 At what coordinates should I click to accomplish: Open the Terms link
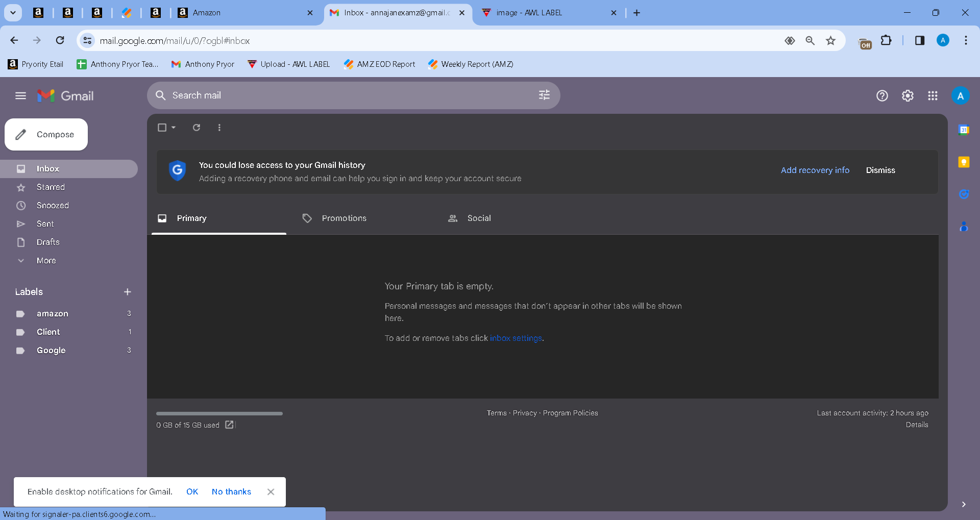[x=497, y=413]
